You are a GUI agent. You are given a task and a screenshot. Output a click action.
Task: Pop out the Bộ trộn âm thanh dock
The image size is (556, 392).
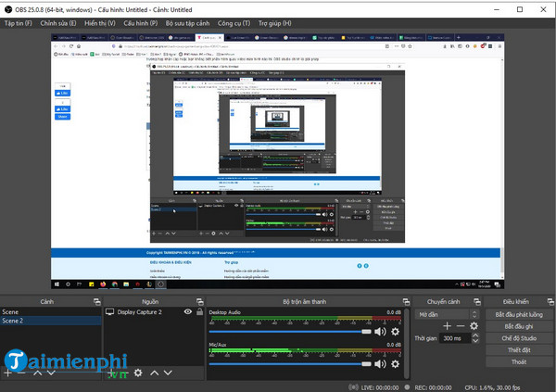point(406,302)
